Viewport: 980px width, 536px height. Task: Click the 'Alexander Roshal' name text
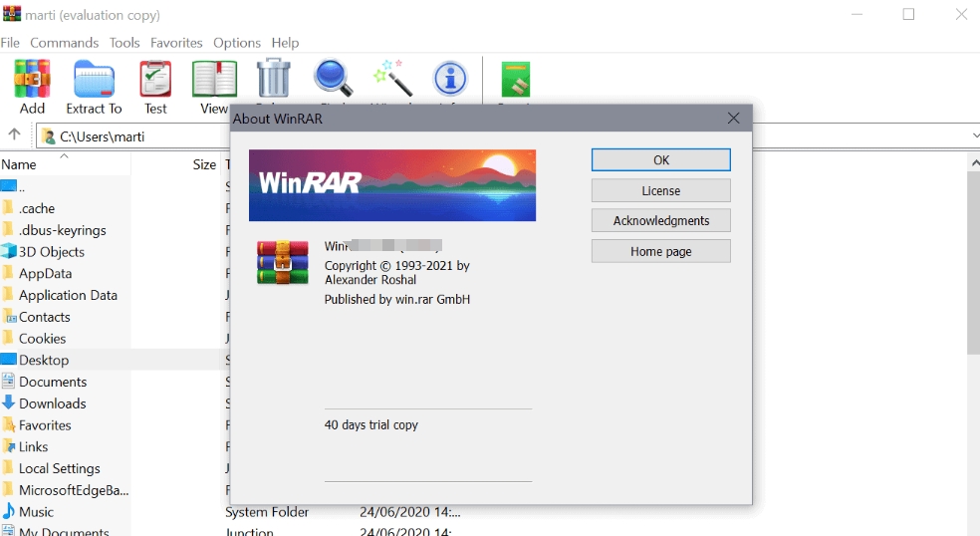(370, 280)
